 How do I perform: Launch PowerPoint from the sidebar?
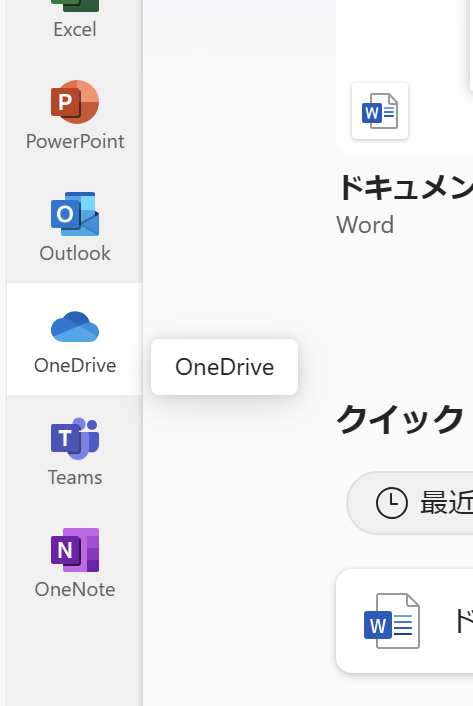click(x=75, y=115)
